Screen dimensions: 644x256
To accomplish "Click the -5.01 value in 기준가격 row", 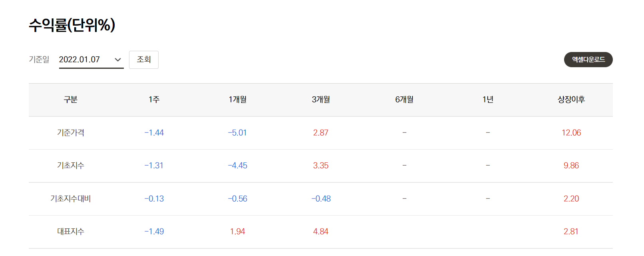I will click(x=237, y=133).
